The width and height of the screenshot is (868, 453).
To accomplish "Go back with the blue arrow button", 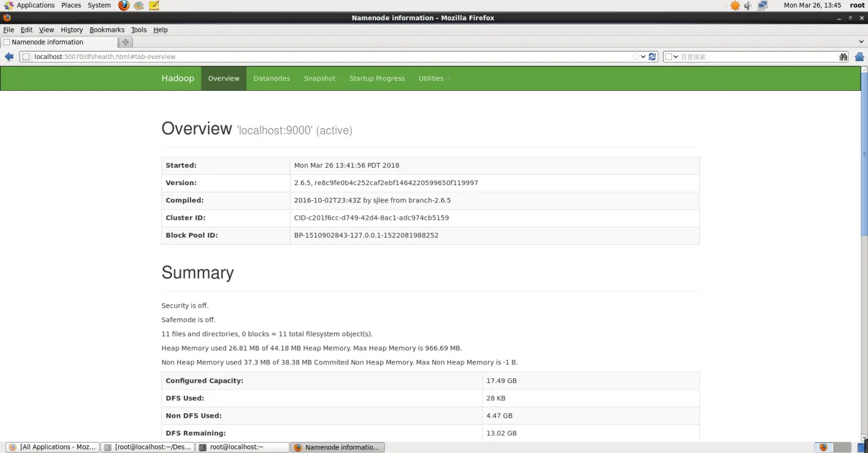I will point(9,57).
